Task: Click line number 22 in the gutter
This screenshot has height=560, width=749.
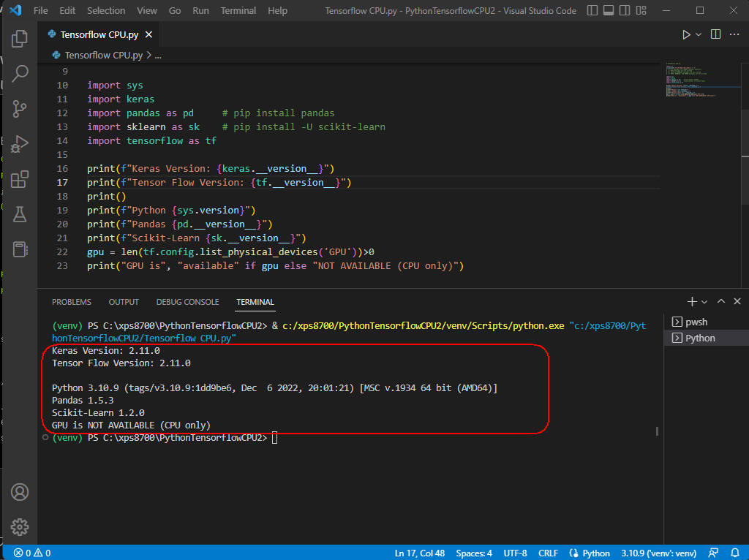Action: (x=63, y=251)
